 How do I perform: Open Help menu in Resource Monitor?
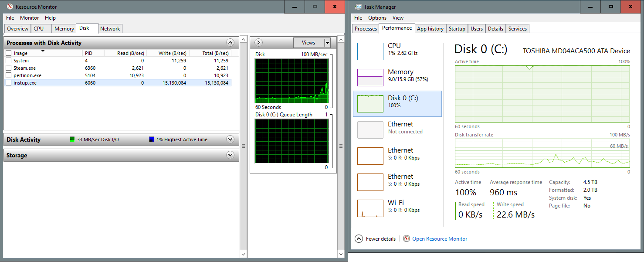50,18
